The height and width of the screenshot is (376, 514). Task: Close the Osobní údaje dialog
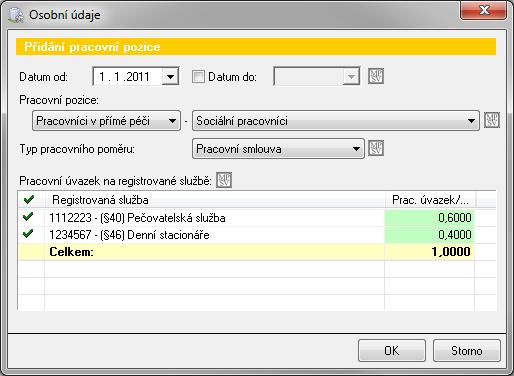click(484, 10)
